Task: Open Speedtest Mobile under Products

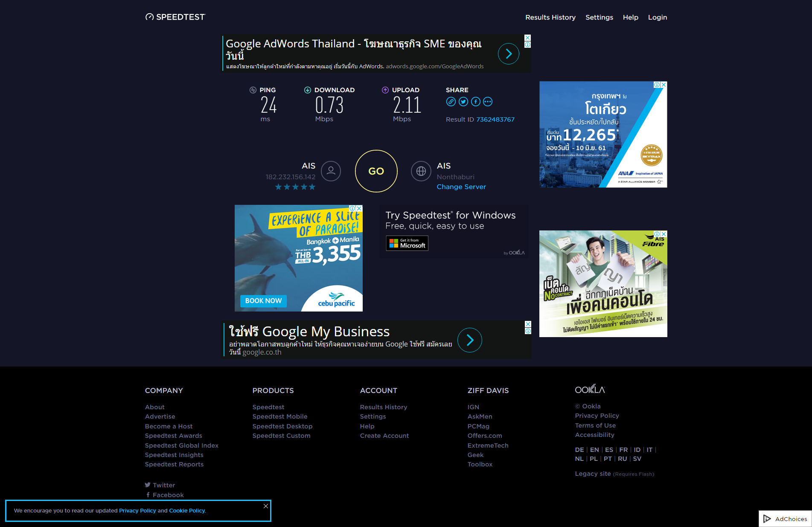Action: [279, 416]
